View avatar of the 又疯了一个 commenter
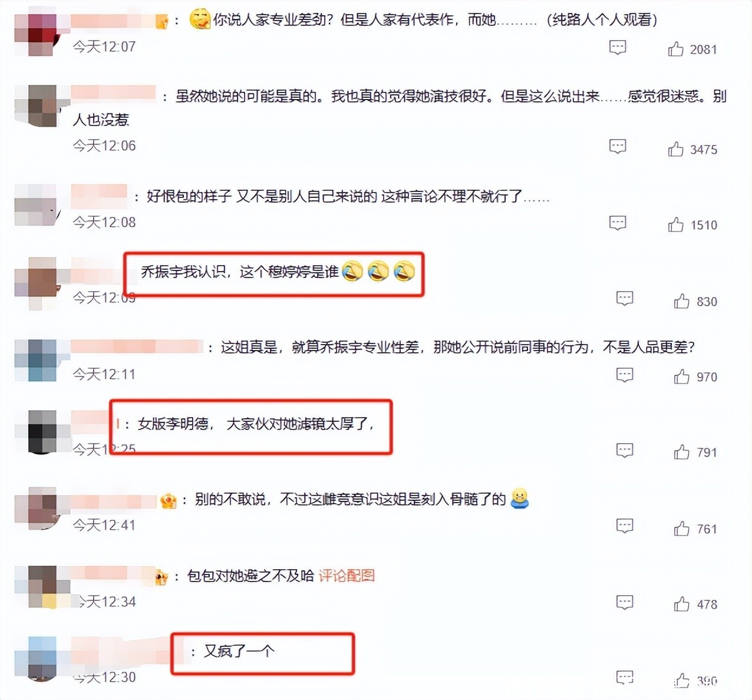 click(x=37, y=659)
